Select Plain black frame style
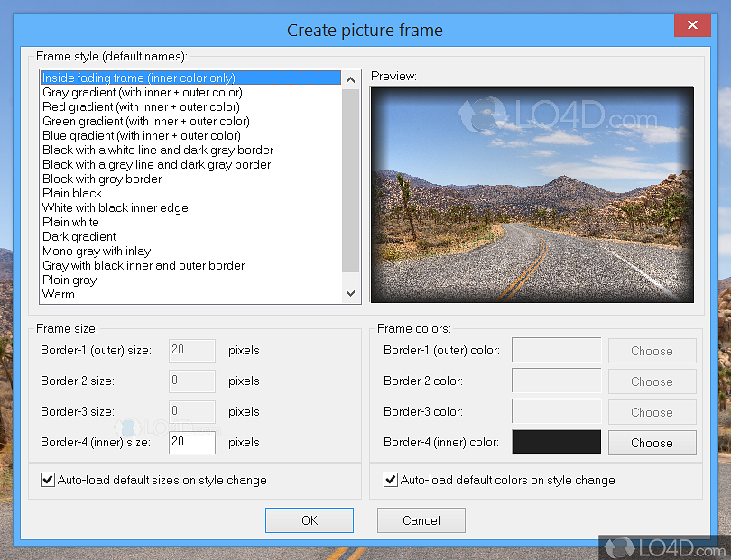This screenshot has width=731, height=560. [72, 193]
